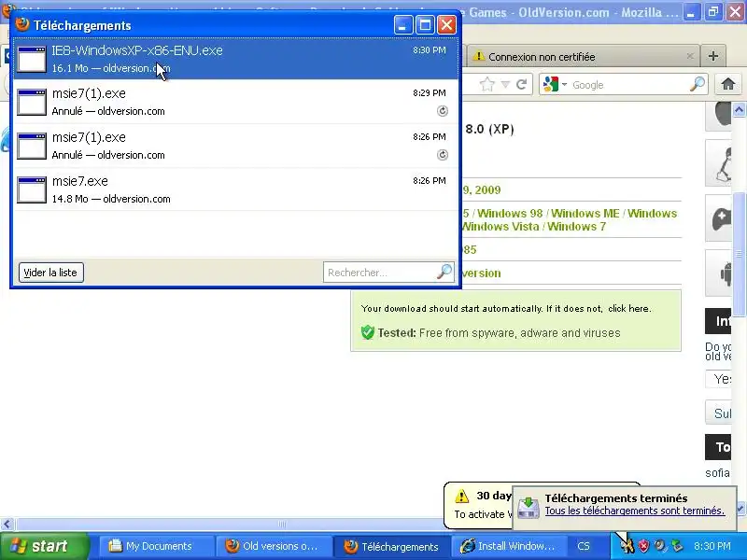
Task: Bookmark page with the star icon
Action: [x=486, y=85]
